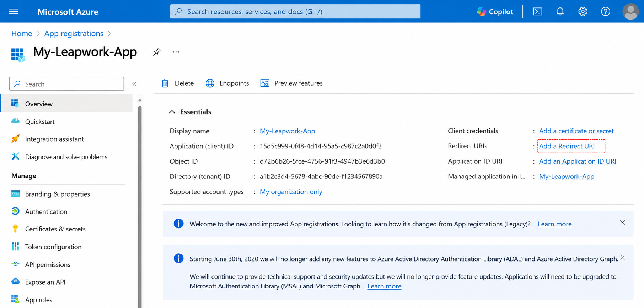The image size is (644, 308).
Task: Open Quickstart menu item
Action: (x=40, y=122)
